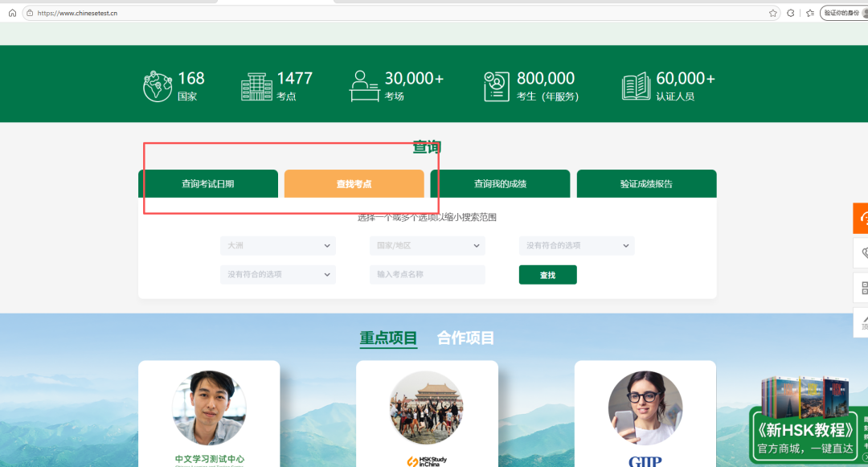Click the ID card icon beside 800,000 考生
This screenshot has width=868, height=467.
496,86
